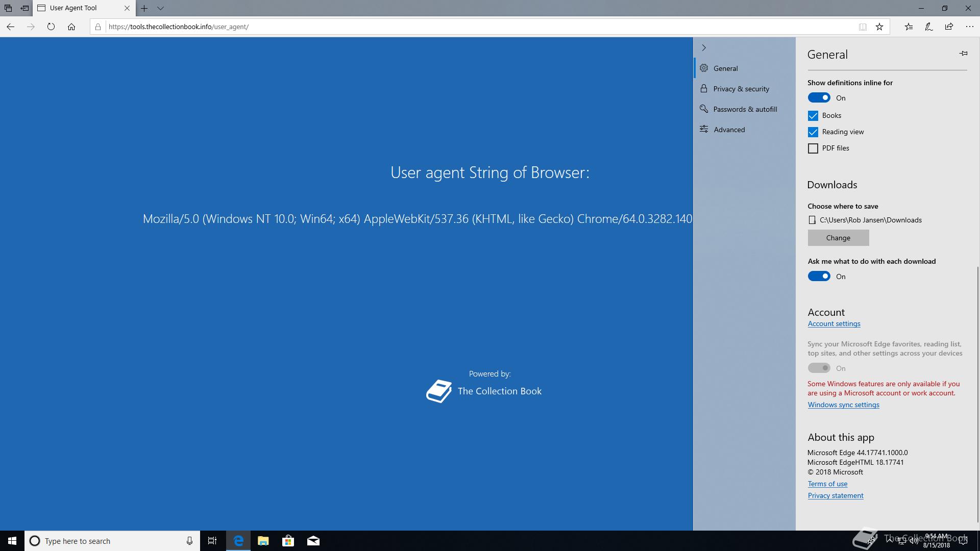This screenshot has width=980, height=551.
Task: Open the General settings section
Action: click(x=745, y=68)
